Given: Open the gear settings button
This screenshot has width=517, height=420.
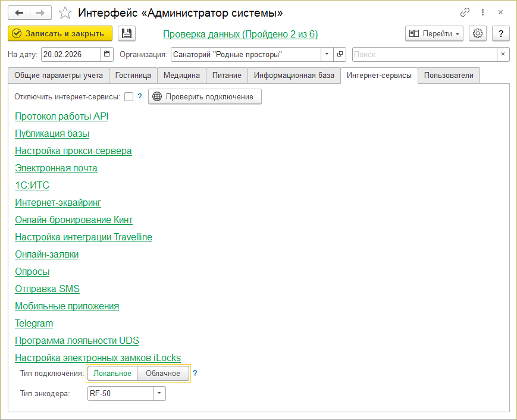Looking at the screenshot, I should (x=478, y=34).
